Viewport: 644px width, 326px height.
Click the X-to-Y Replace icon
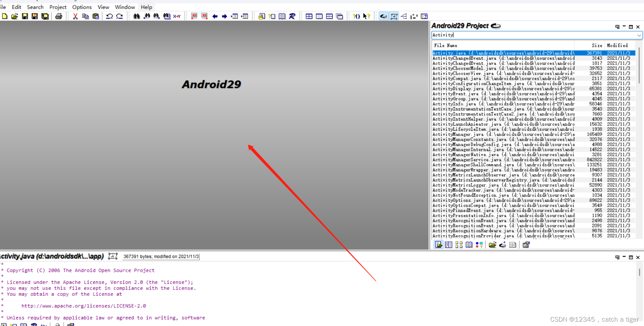coord(177,16)
